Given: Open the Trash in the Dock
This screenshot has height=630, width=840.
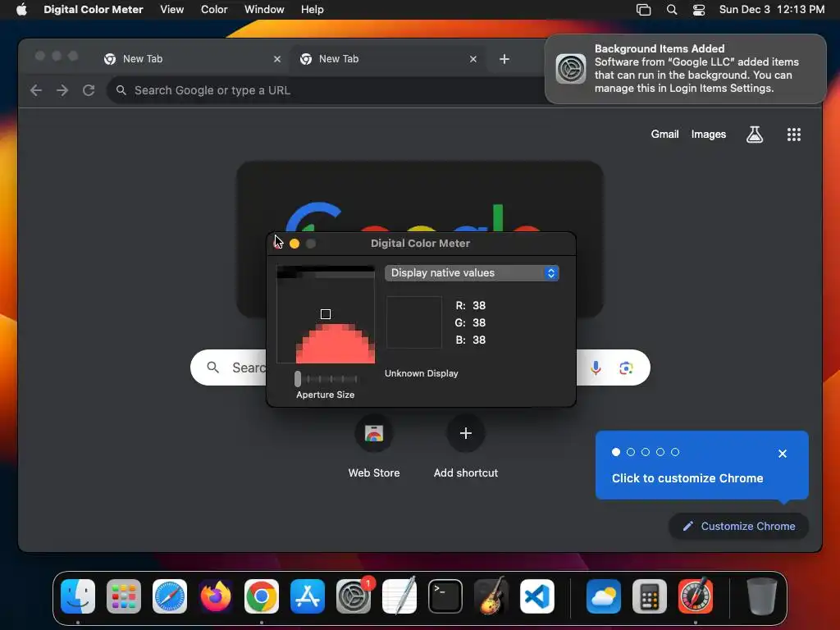Looking at the screenshot, I should [761, 596].
